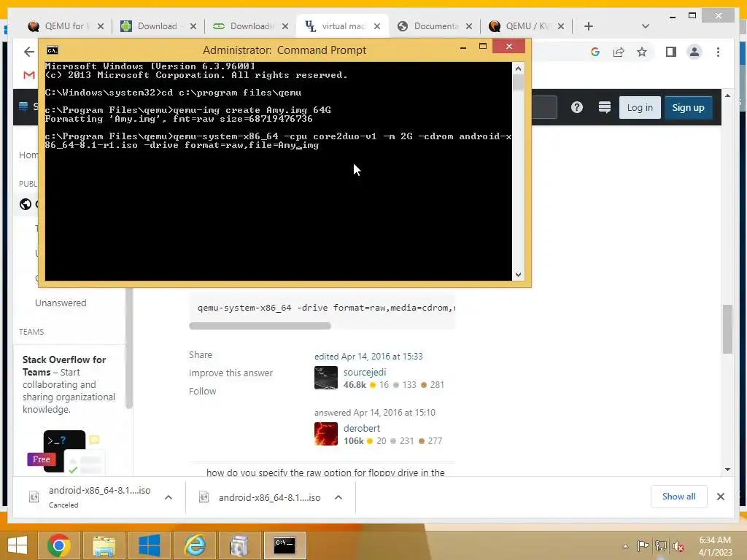Click Show all downloads

pos(679,497)
